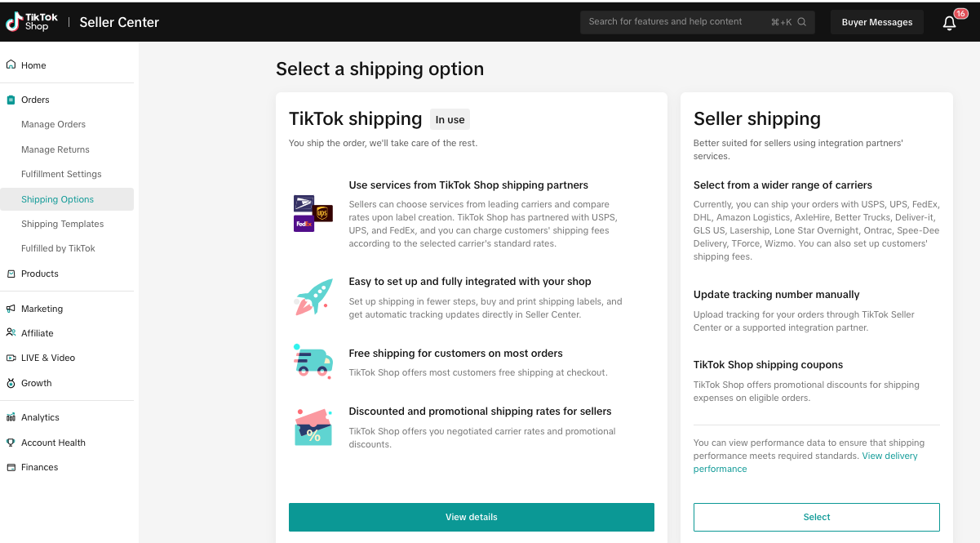
Task: Click the Finances icon in sidebar
Action: tap(11, 467)
